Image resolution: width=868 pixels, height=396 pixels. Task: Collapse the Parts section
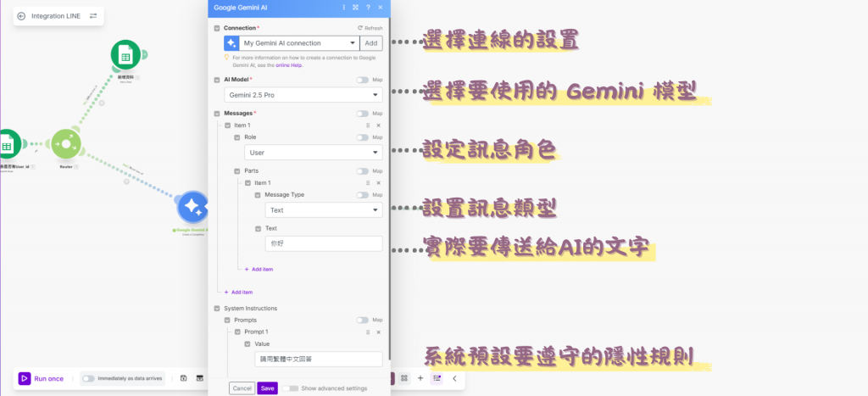point(237,171)
